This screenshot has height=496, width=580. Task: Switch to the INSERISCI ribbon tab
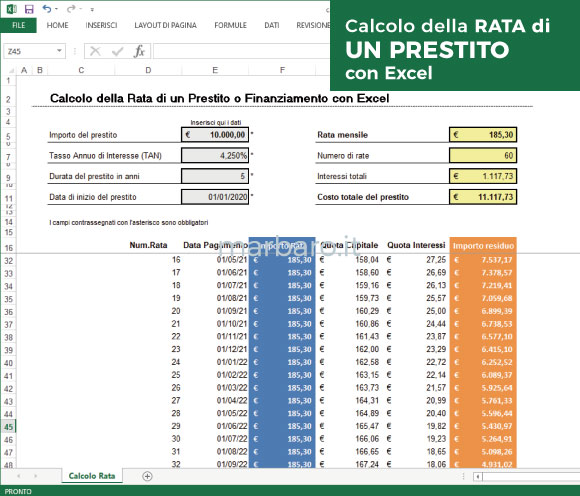coord(101,25)
